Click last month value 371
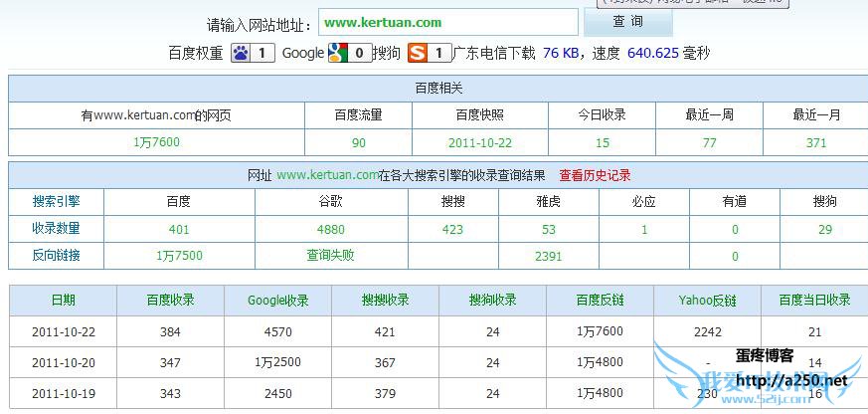The image size is (868, 414). point(816,143)
